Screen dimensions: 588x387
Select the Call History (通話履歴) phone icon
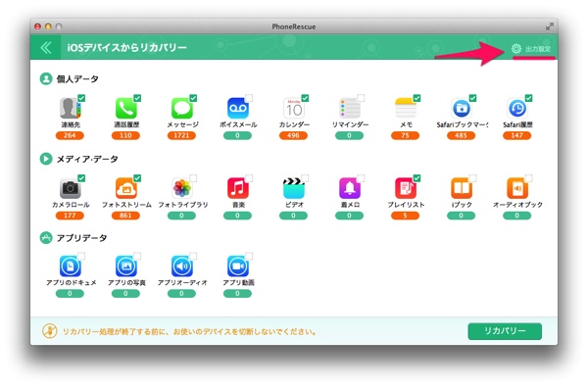tap(125, 109)
